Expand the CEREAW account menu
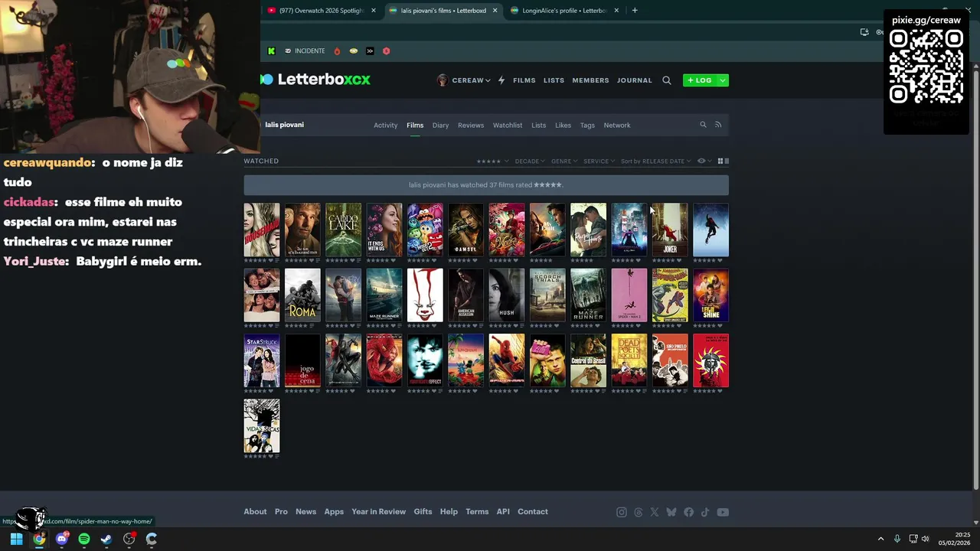980x551 pixels. tap(464, 80)
